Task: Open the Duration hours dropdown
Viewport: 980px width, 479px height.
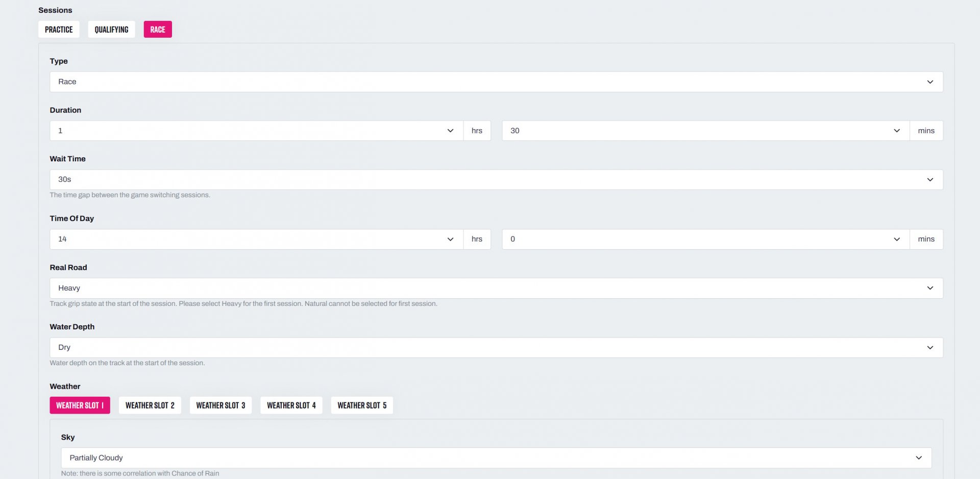Action: pos(256,131)
